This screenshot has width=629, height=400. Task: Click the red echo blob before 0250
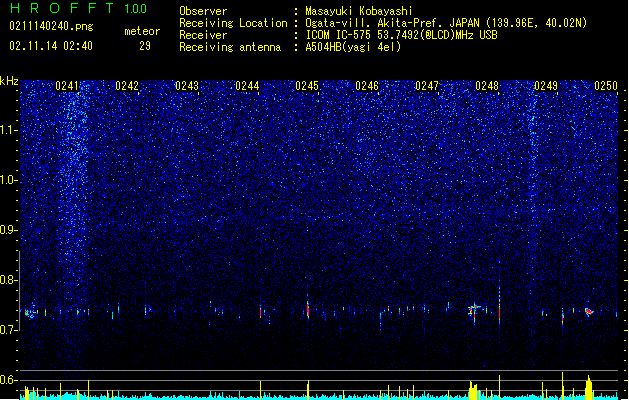pos(588,311)
